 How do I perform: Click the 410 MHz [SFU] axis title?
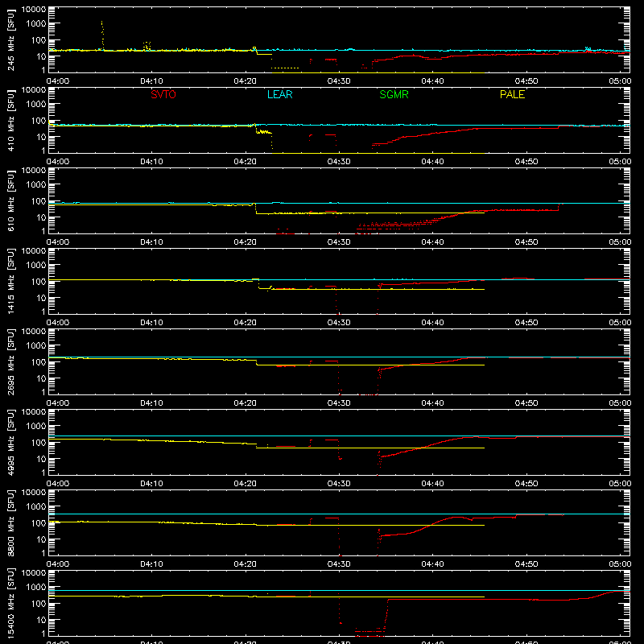(x=10, y=120)
